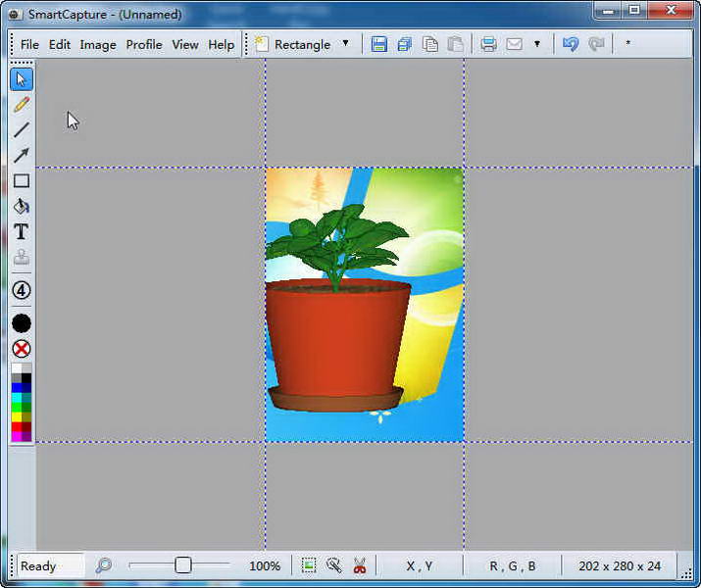The width and height of the screenshot is (701, 588).
Task: Open the File menu
Action: (29, 45)
